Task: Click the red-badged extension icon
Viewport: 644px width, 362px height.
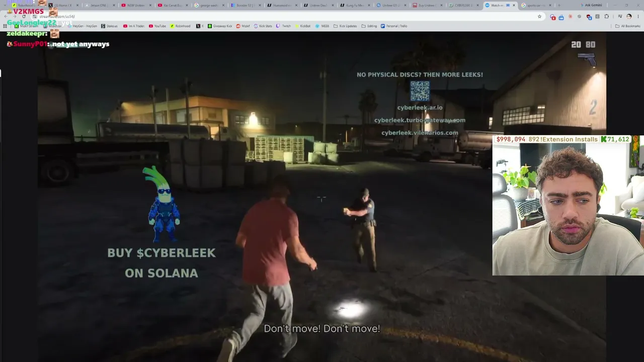Action: tap(553, 17)
